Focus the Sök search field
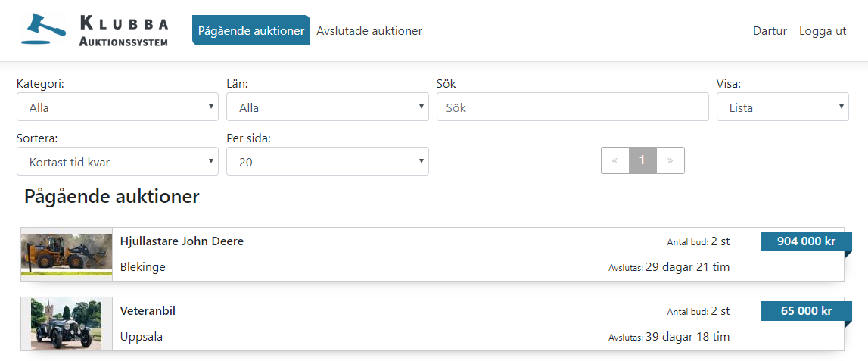The width and height of the screenshot is (868, 361). pyautogui.click(x=573, y=107)
